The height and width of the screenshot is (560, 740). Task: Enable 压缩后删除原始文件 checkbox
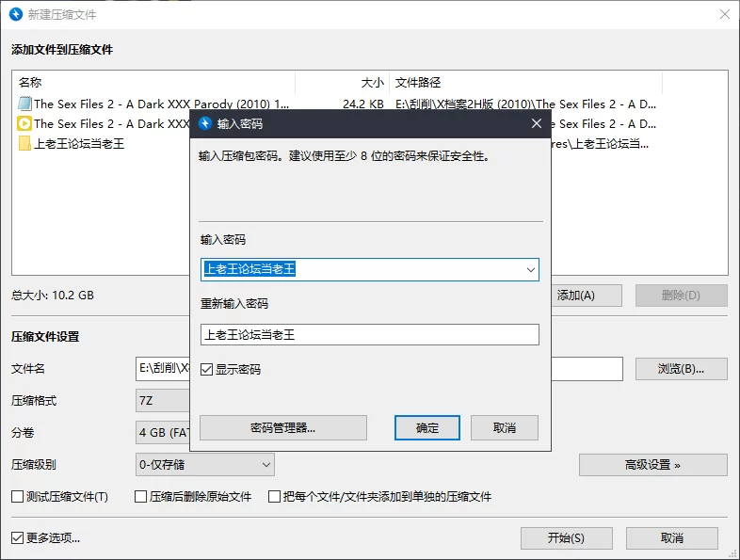pos(140,496)
